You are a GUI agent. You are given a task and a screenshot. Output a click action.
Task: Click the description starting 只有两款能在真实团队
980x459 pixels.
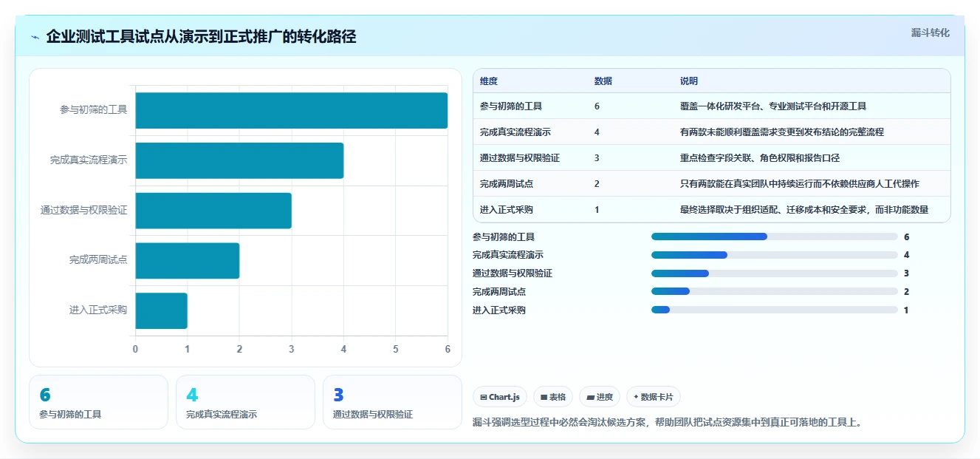coord(800,184)
